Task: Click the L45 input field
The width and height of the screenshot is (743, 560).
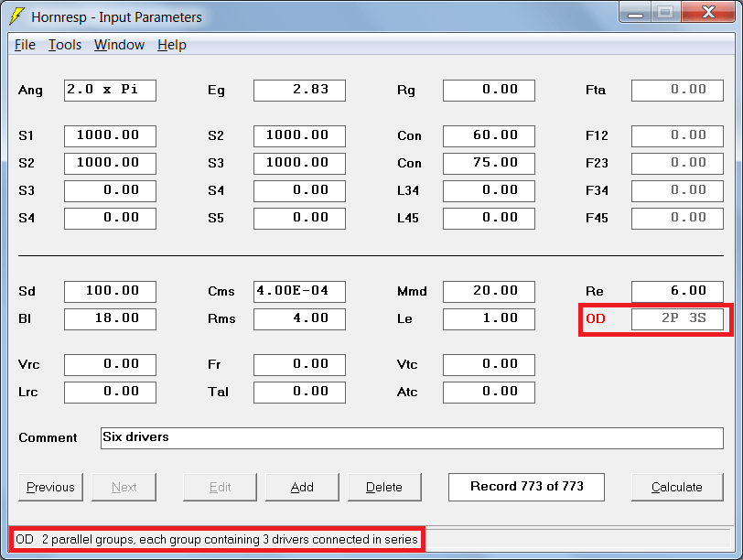Action: click(489, 219)
